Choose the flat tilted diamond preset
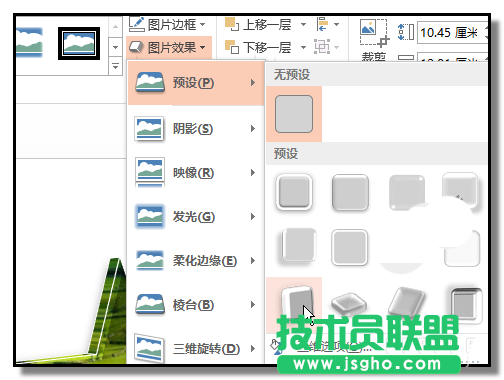 click(x=349, y=304)
